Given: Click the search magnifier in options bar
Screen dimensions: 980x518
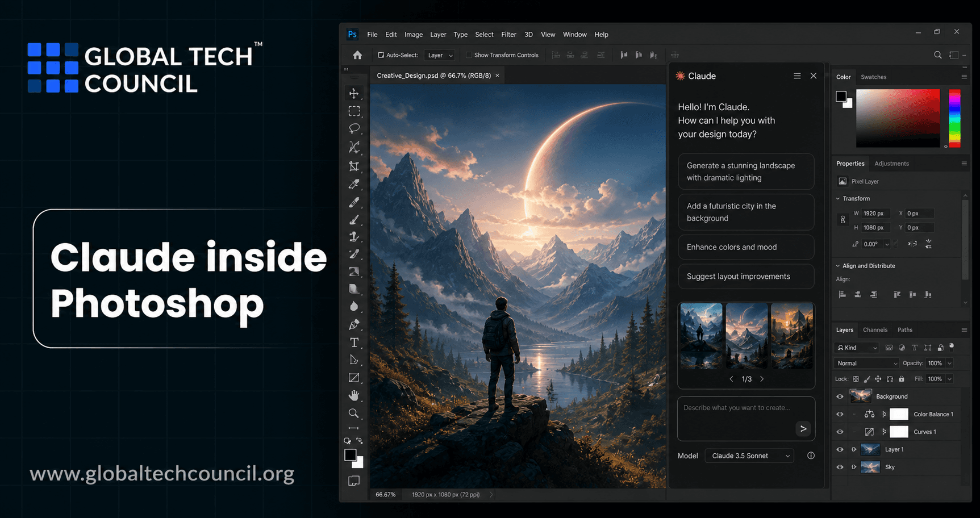Looking at the screenshot, I should pos(938,55).
